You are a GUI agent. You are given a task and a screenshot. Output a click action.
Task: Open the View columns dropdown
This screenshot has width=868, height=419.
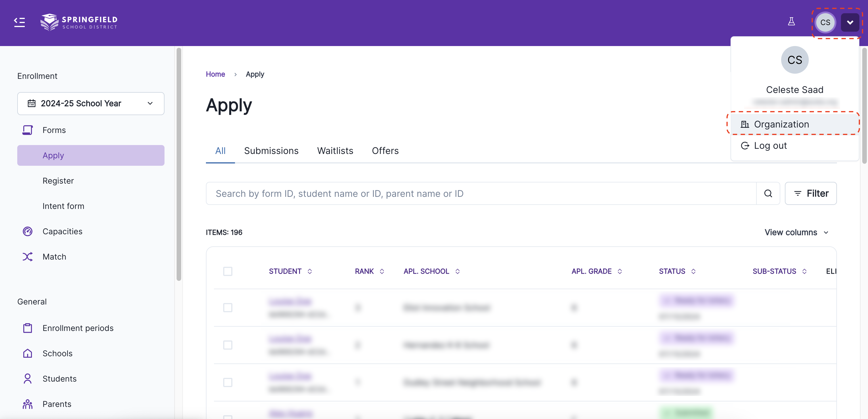click(796, 232)
